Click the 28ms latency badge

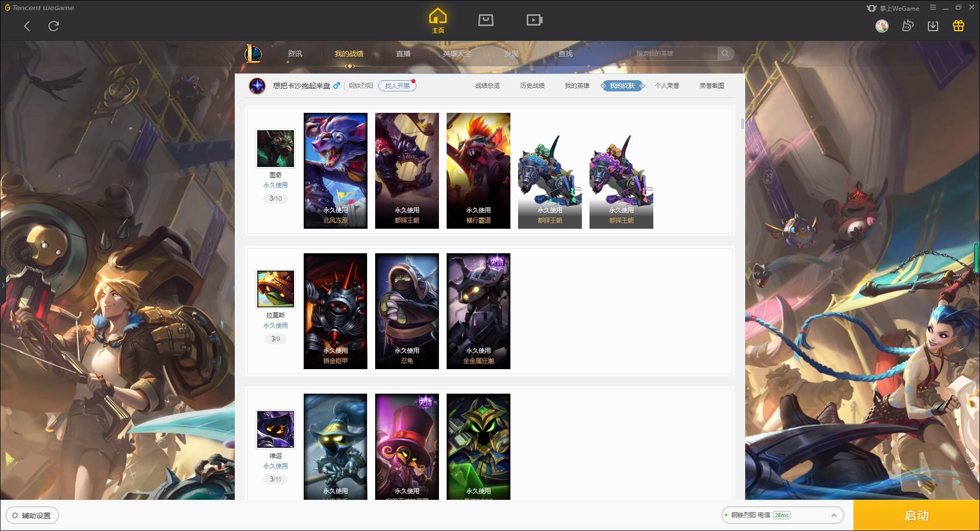(x=781, y=515)
